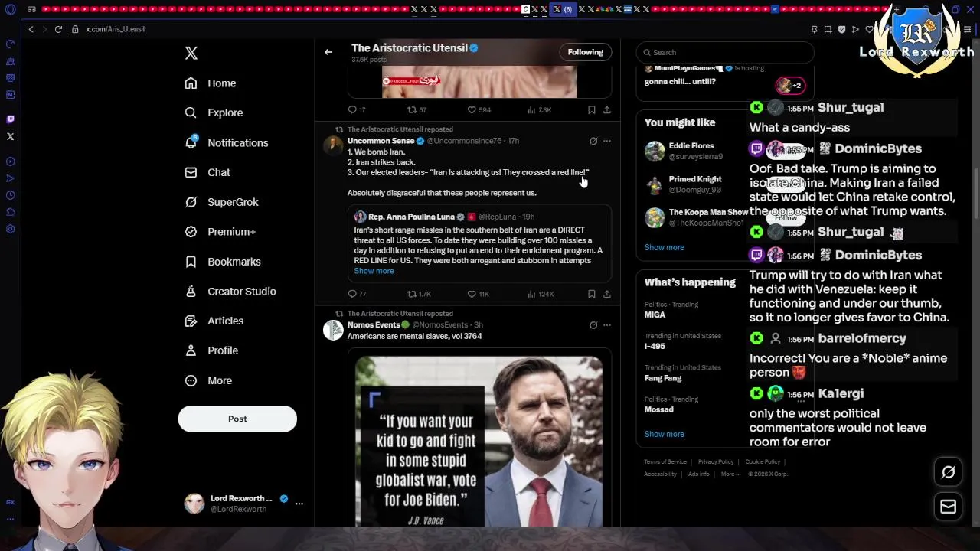Expand the More menu in sidebar
Image resolution: width=980 pixels, height=551 pixels.
tap(208, 380)
